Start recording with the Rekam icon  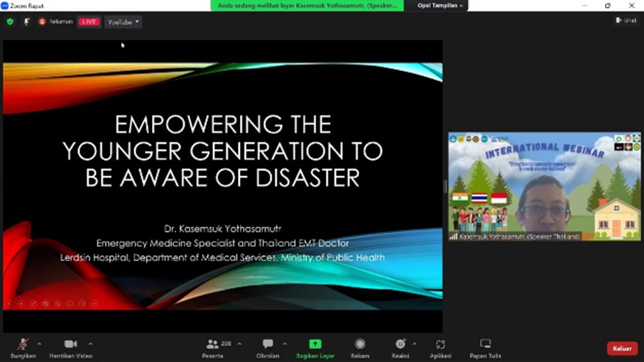tap(360, 344)
